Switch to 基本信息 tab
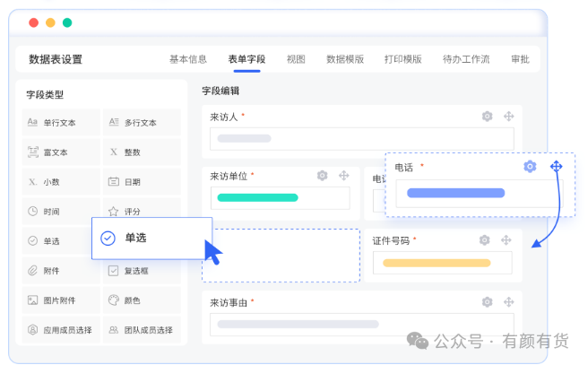The image size is (588, 365). 188,59
